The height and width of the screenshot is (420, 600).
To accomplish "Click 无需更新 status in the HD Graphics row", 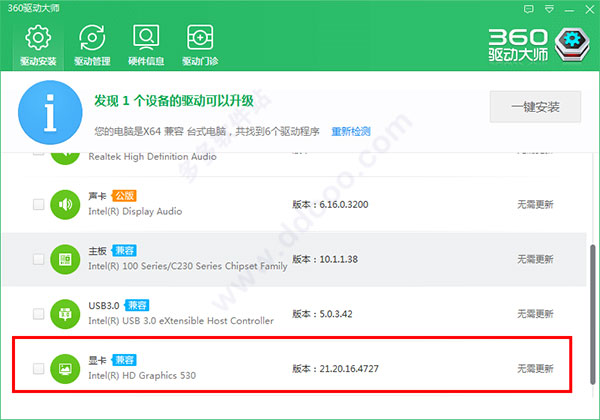I will click(535, 369).
